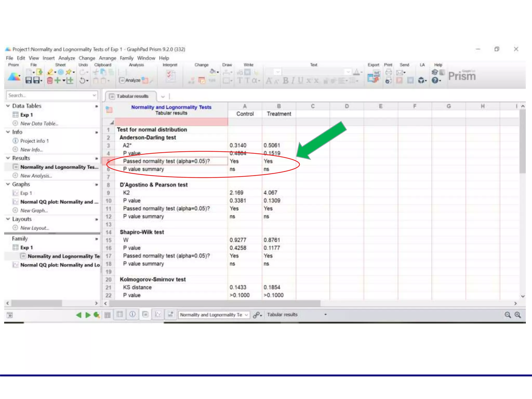Image resolution: width=532 pixels, height=399 pixels.
Task: Click the green previous sheet arrow
Action: pyautogui.click(x=79, y=315)
